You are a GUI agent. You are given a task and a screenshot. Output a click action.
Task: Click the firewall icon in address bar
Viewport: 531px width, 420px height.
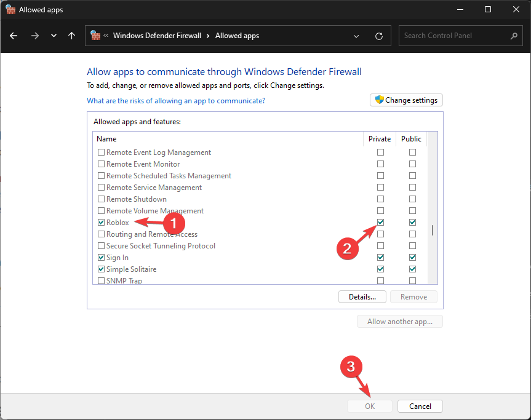point(95,36)
